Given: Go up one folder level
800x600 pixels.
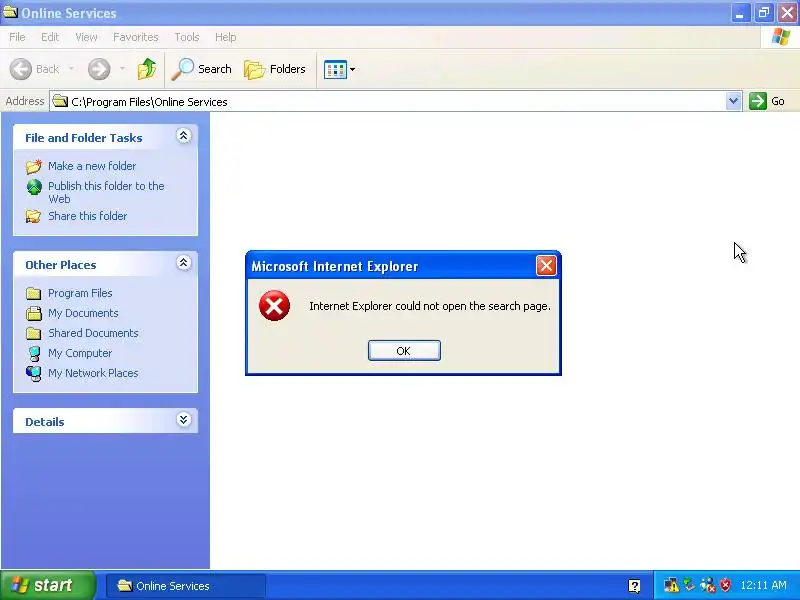Looking at the screenshot, I should coord(147,69).
